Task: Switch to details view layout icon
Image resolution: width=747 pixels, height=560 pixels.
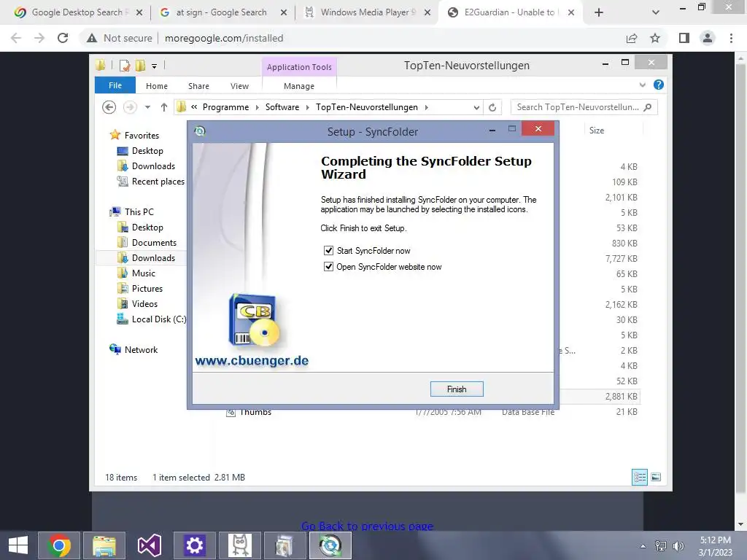Action: pyautogui.click(x=640, y=477)
